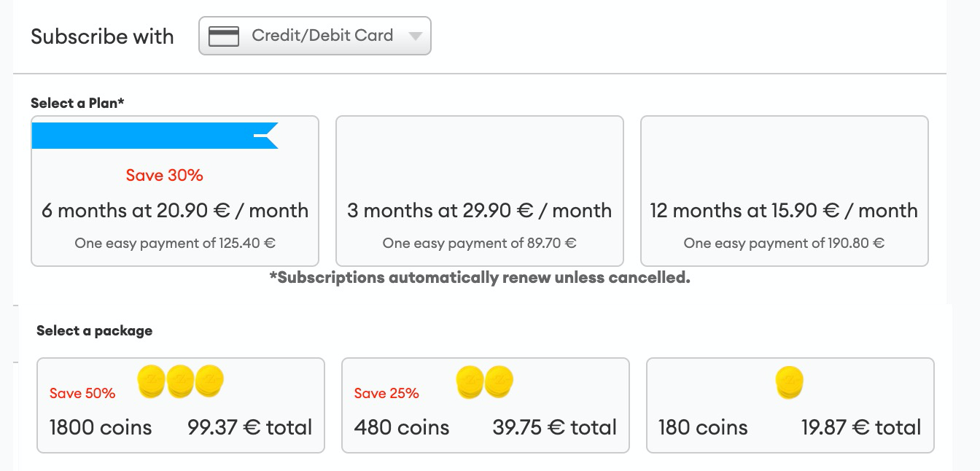Click the double coin stack icon
Image resolution: width=980 pixels, height=471 pixels.
coord(485,383)
